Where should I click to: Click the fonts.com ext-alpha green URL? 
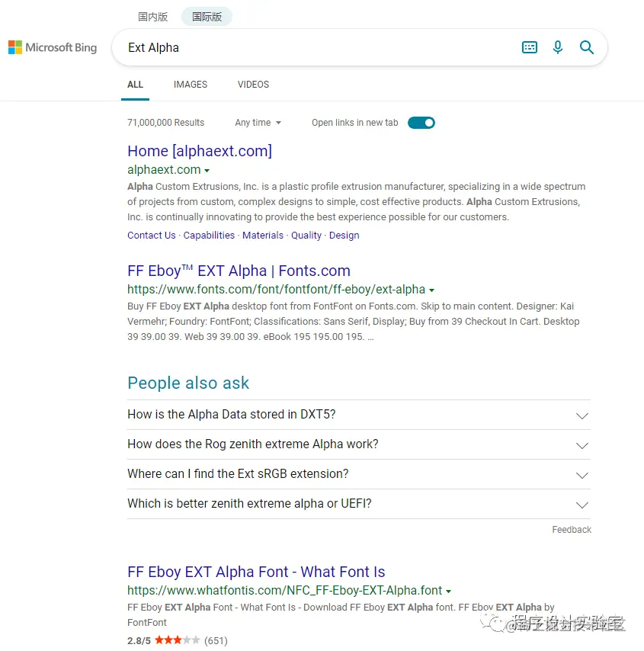pyautogui.click(x=276, y=290)
